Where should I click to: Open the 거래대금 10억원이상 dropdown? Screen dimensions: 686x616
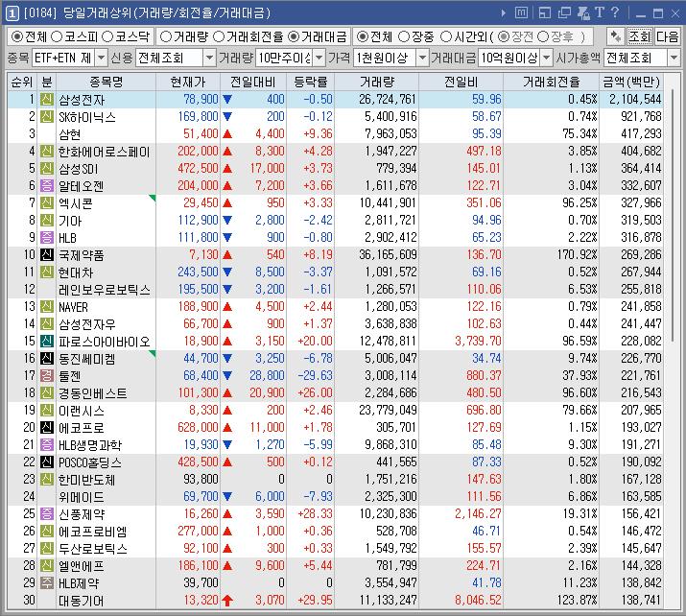(x=547, y=58)
